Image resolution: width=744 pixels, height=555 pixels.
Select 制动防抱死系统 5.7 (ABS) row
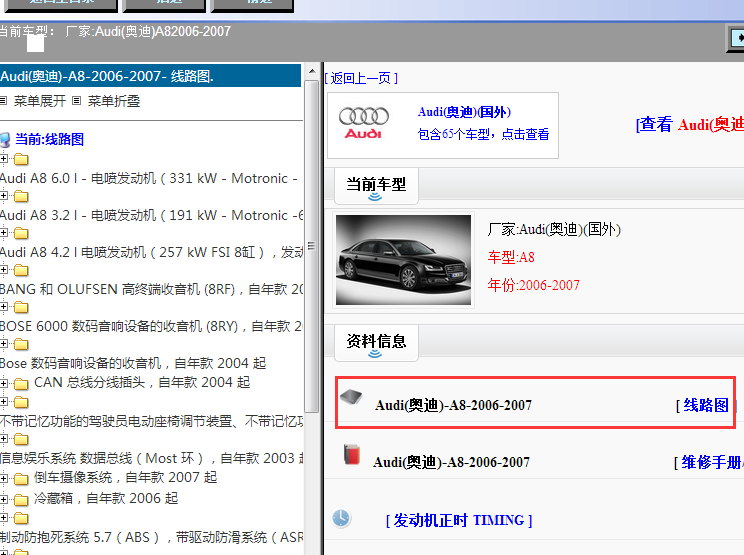point(151,537)
